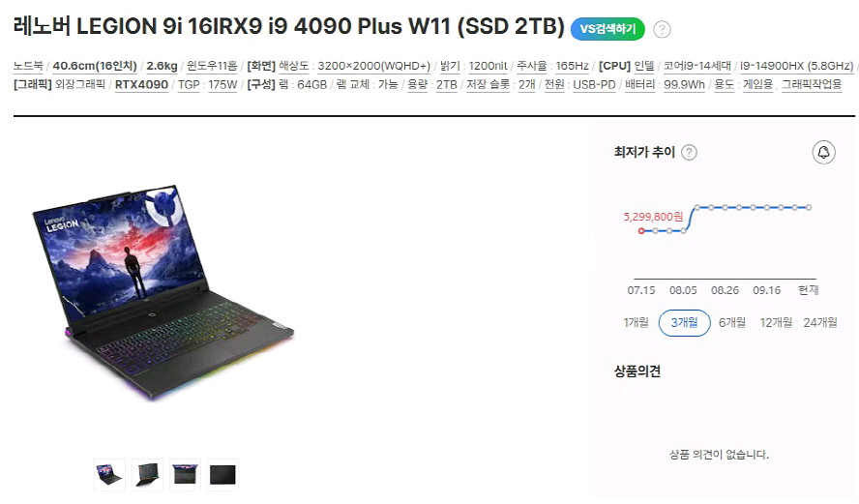Click the price alert bell icon
859x504 pixels.
(823, 152)
